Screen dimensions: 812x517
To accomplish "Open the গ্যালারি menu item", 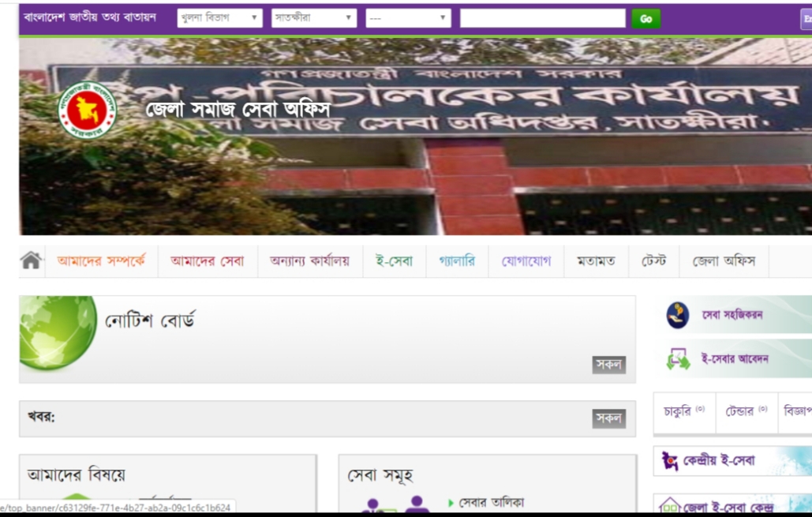I will [456, 261].
